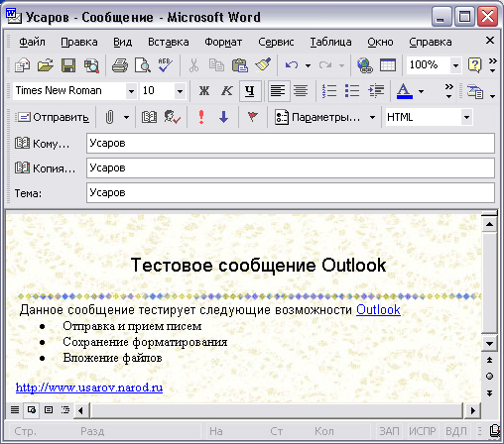Viewport: 504px width, 444px height.
Task: Toggle underline Ч formatting
Action: 250,91
